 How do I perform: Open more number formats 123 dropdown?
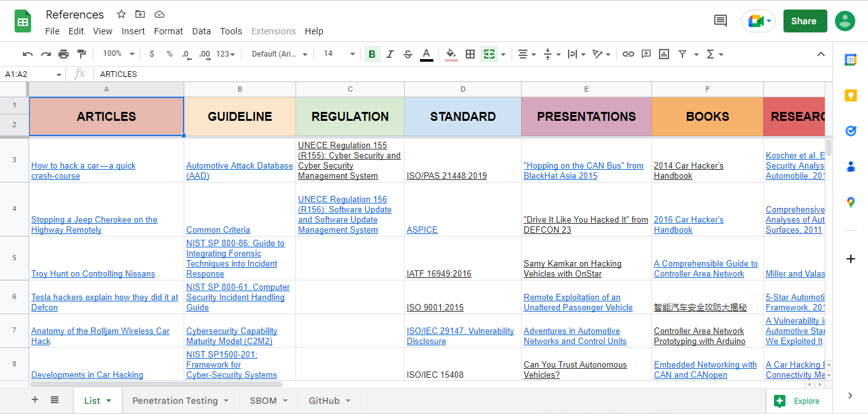(226, 54)
